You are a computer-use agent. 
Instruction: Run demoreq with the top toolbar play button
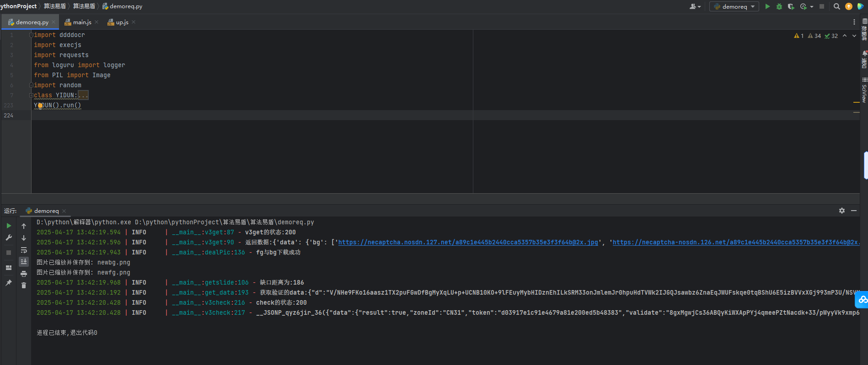pos(767,6)
